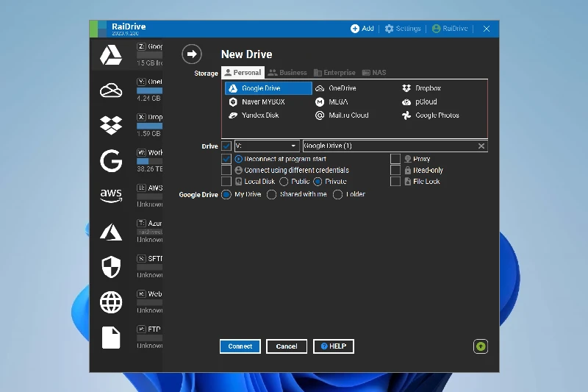Click the Google Drive icon in sidebar
The image size is (588, 392).
[x=111, y=55]
